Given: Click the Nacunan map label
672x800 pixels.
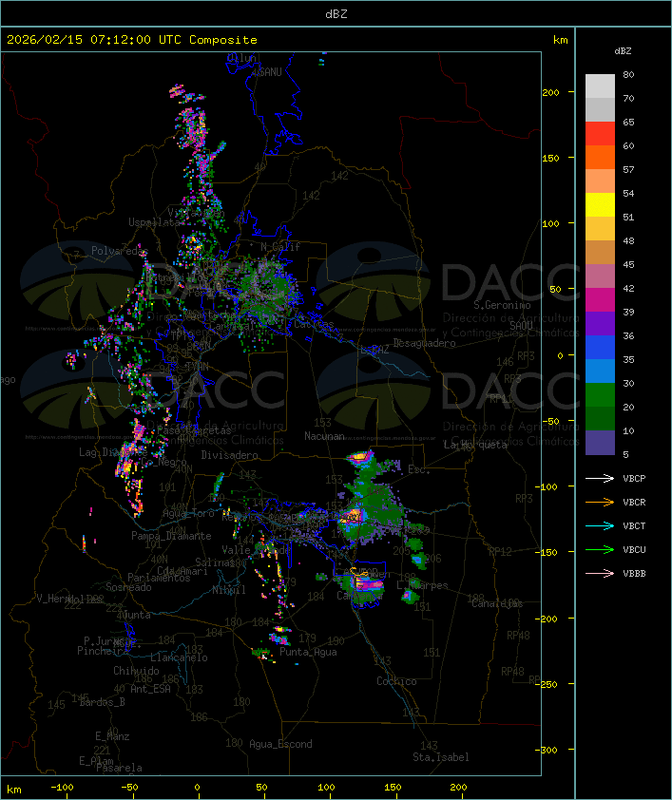Looking at the screenshot, I should pyautogui.click(x=324, y=436).
